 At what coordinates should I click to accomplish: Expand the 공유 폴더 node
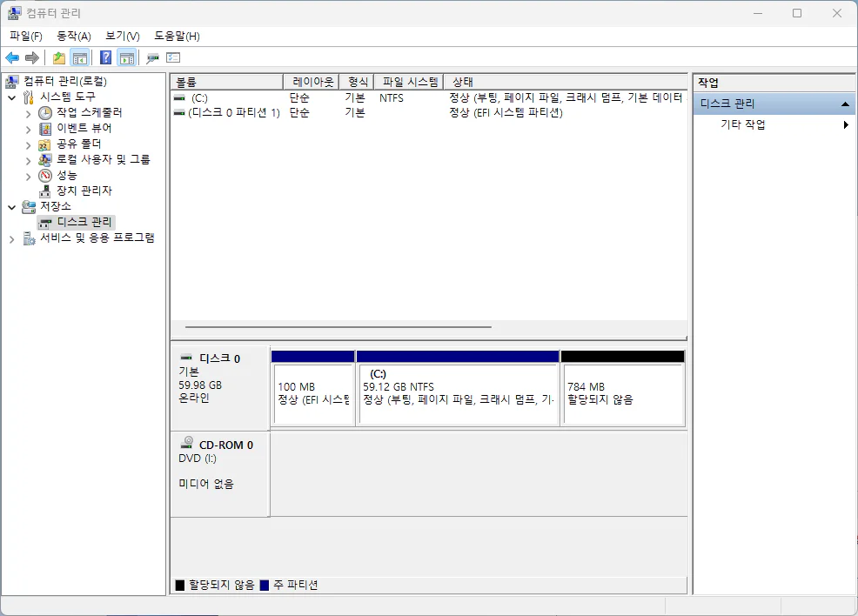[28, 145]
